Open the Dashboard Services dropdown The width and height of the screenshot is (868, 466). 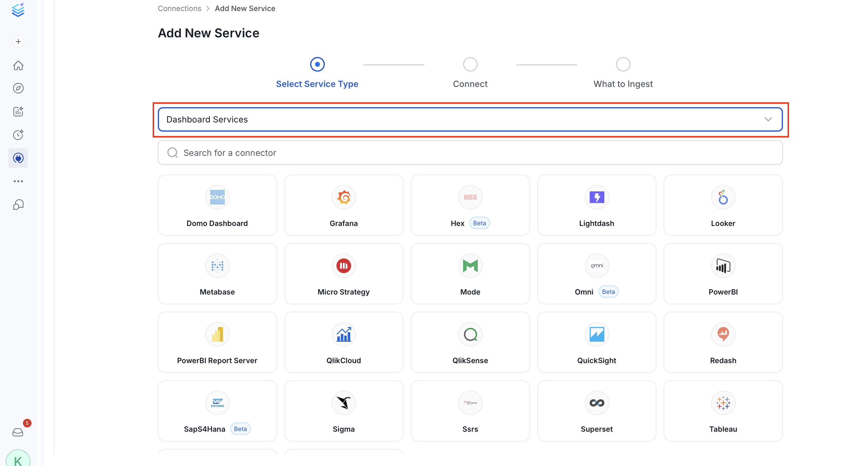pyautogui.click(x=470, y=119)
